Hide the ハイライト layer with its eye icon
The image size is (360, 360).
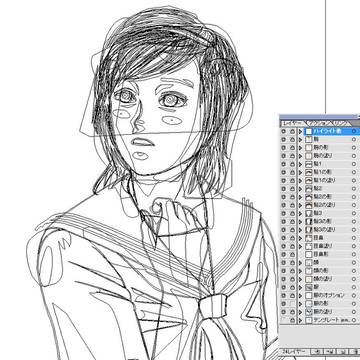283,131
